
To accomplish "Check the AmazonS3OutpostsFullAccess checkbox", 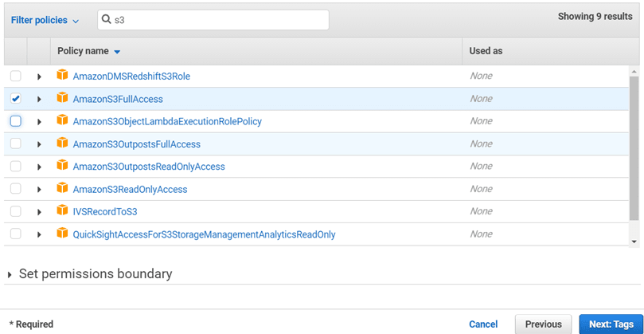I will pyautogui.click(x=16, y=143).
